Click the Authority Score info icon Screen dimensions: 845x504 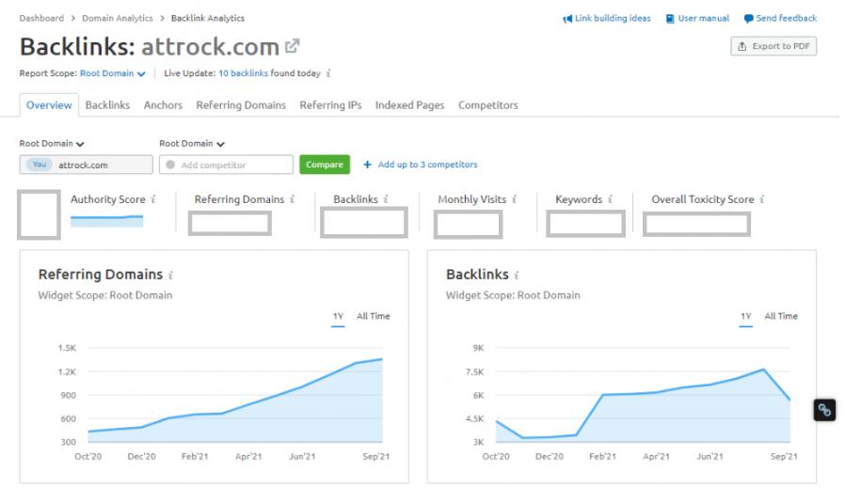[x=153, y=199]
